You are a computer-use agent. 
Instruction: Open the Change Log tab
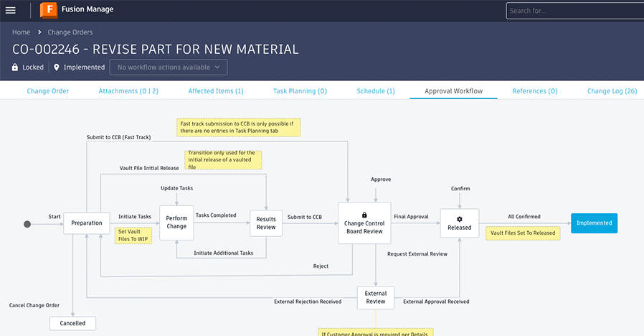(x=612, y=91)
